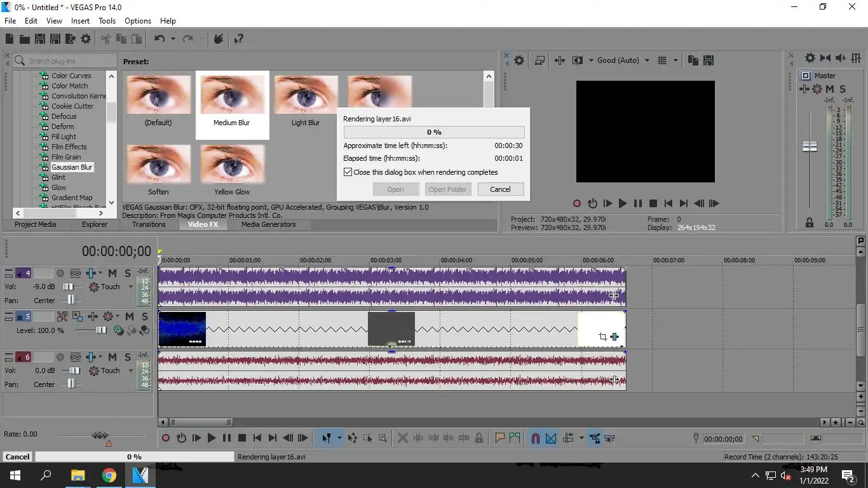Open Project Properties gear in main toolbar
This screenshot has height=488, width=868.
tap(86, 39)
